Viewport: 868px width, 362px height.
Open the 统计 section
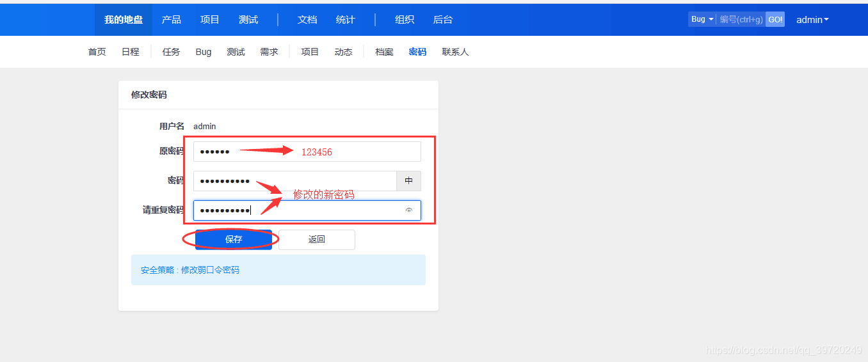pyautogui.click(x=346, y=20)
